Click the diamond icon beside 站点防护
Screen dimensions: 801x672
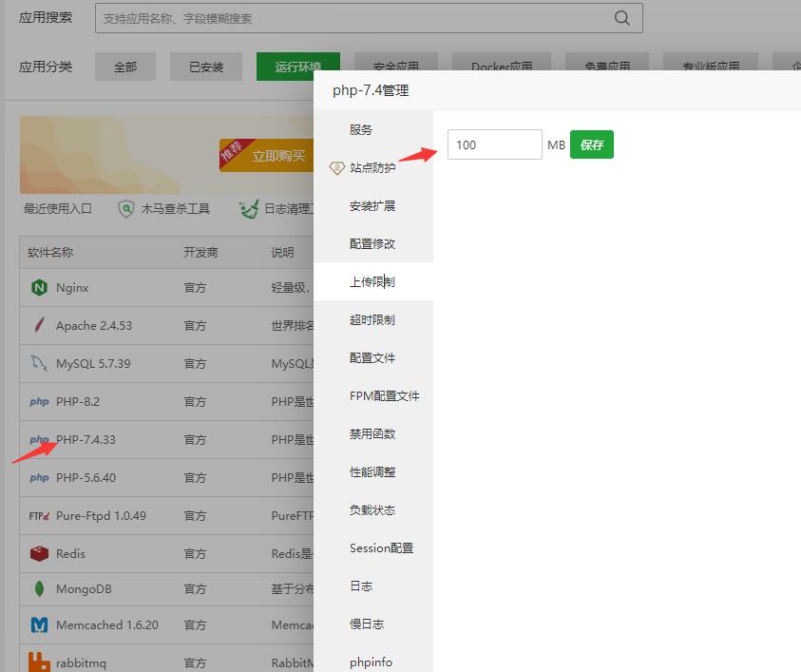[337, 167]
